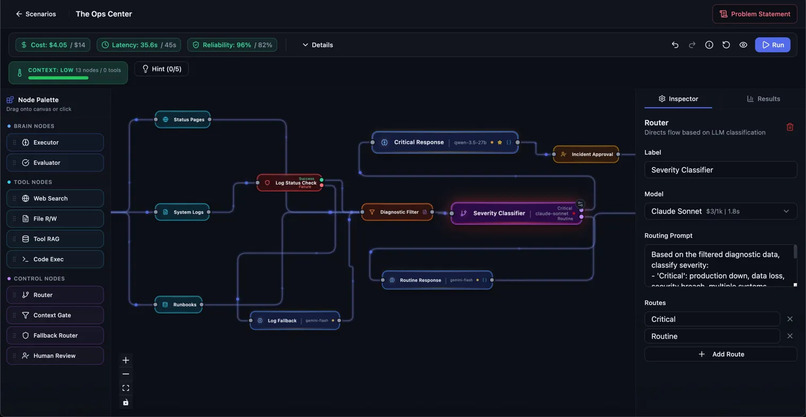Select the Log Status Check node
Screen dimensions: 806x417
(x=289, y=183)
